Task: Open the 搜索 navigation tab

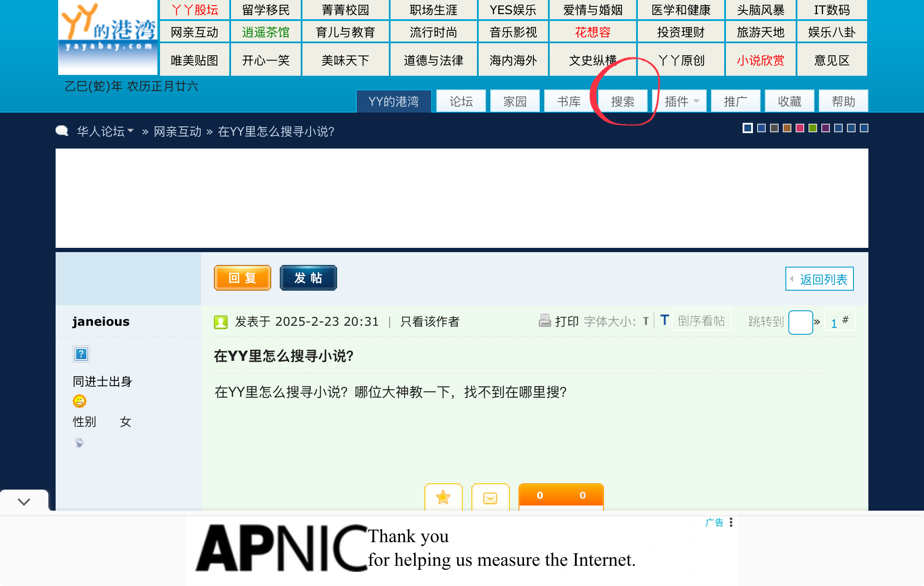Action: pos(623,101)
